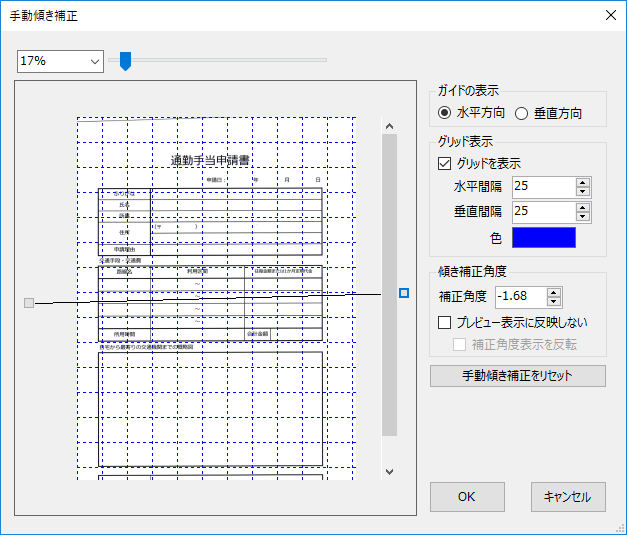Viewport: 627px width, 535px height.
Task: Increase 補正角度 with the up arrow
Action: 554,293
